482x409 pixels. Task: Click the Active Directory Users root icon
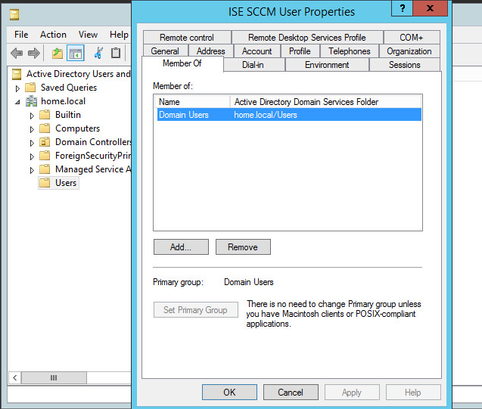click(x=17, y=74)
